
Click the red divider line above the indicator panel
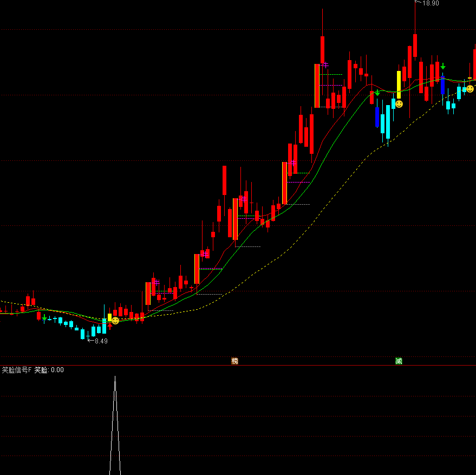click(238, 366)
